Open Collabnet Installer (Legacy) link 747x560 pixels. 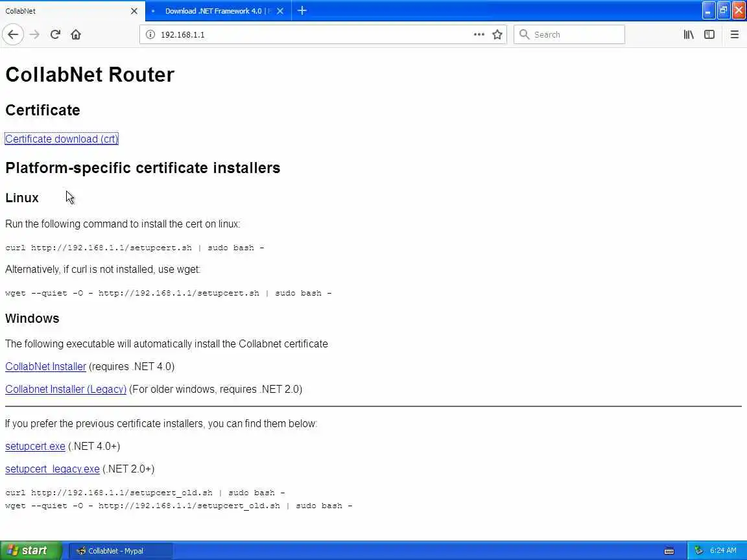point(65,389)
